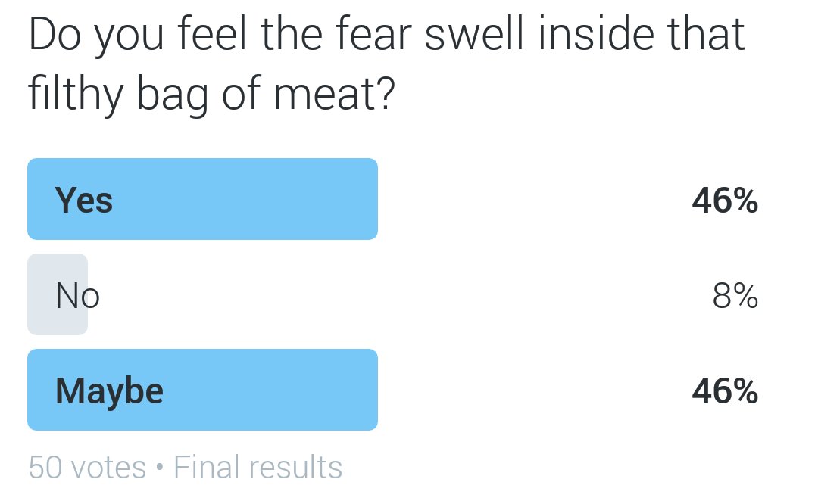This screenshot has height=504, width=818.
Task: Select the "No" poll option label
Action: [77, 296]
